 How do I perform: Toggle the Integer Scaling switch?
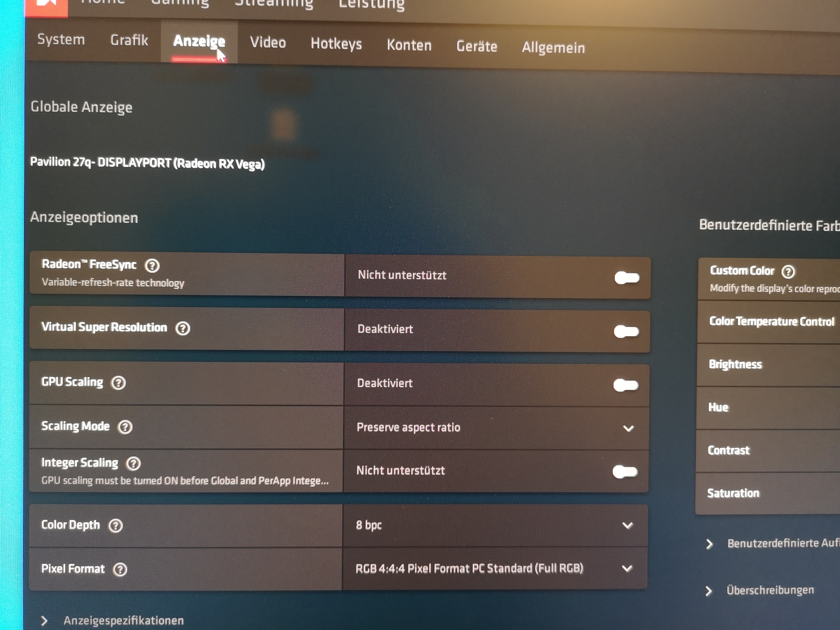(x=625, y=472)
